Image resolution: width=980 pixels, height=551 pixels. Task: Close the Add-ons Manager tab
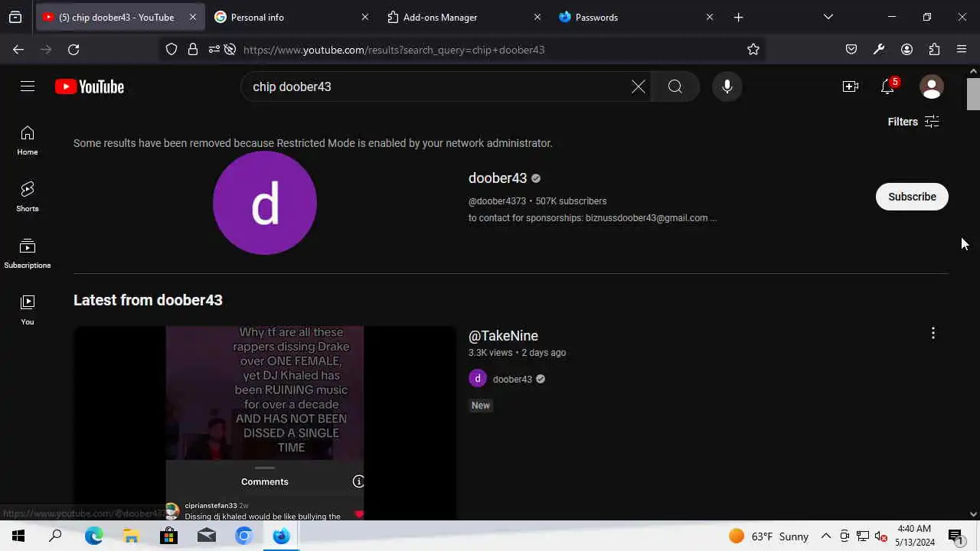[537, 17]
